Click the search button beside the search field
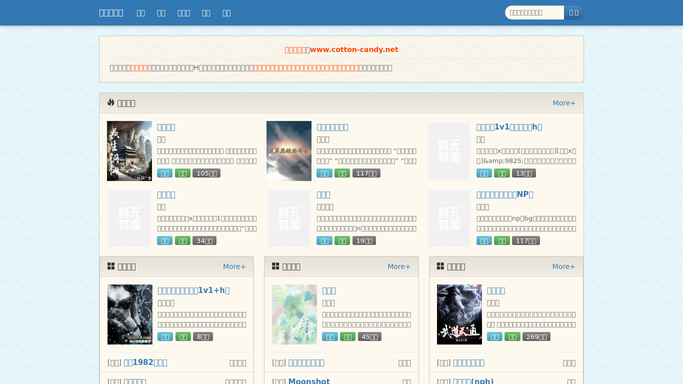 (574, 13)
